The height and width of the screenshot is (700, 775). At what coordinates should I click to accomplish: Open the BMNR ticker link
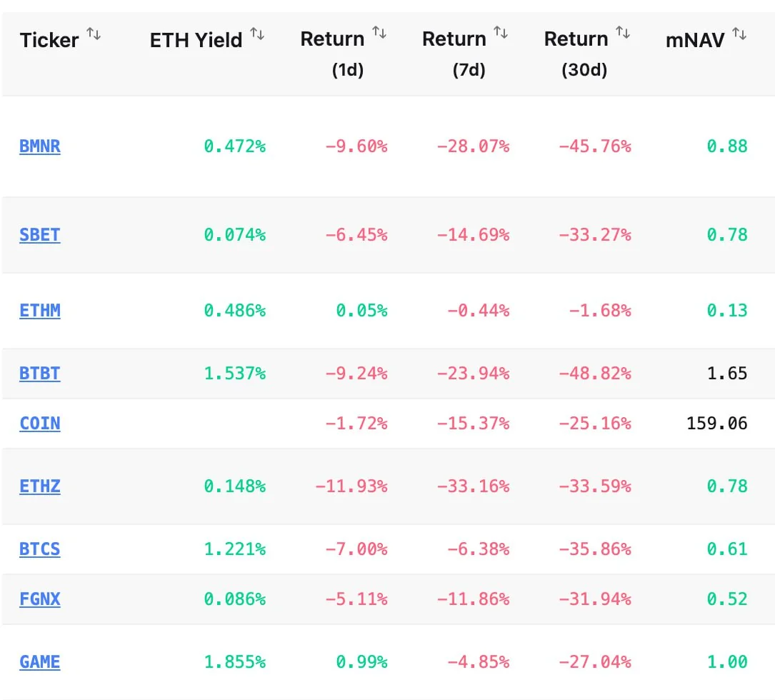tap(40, 146)
